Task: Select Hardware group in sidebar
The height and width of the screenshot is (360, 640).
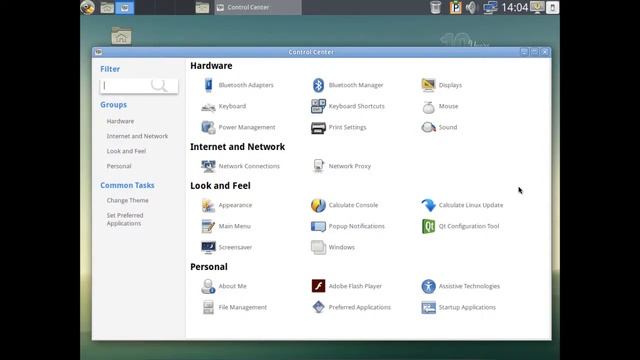Action: click(x=120, y=121)
